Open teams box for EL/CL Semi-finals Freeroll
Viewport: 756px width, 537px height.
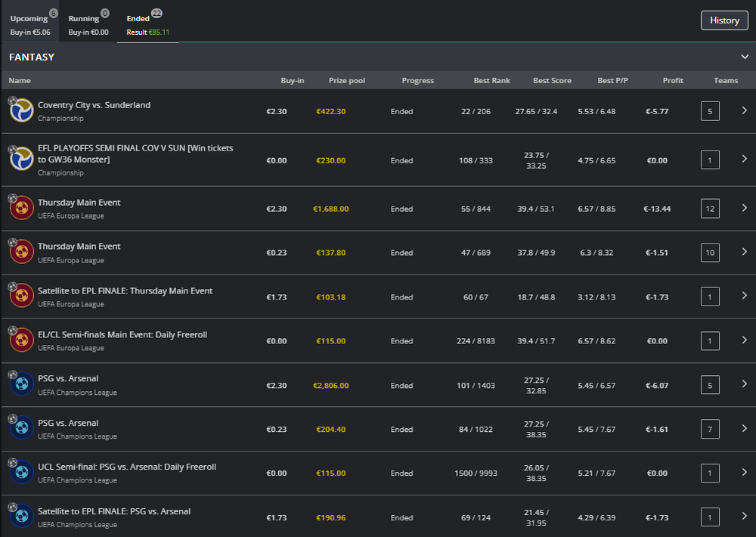[710, 341]
